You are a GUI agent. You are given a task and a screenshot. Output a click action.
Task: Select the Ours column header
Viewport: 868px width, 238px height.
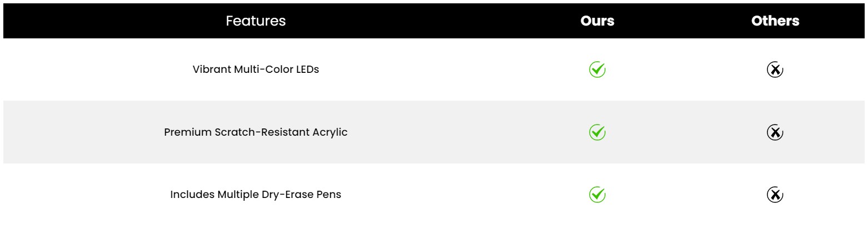click(597, 21)
